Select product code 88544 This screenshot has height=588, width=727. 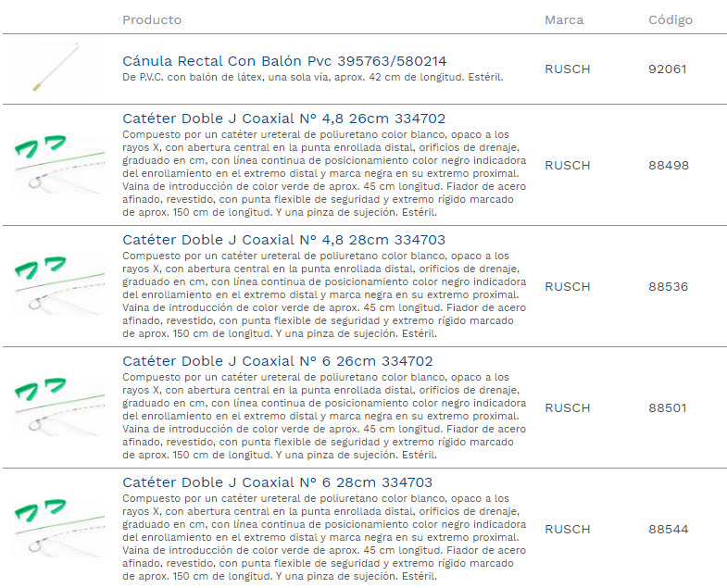tap(668, 530)
